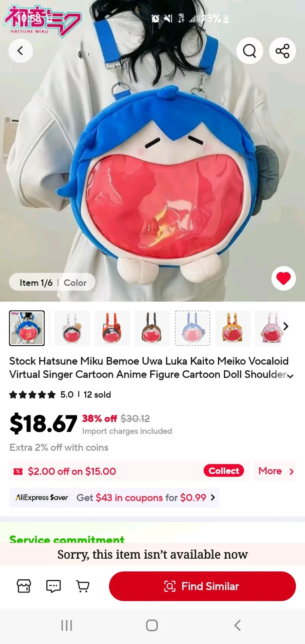Toggle the red heart wishlist button
The height and width of the screenshot is (644, 305).
[284, 278]
